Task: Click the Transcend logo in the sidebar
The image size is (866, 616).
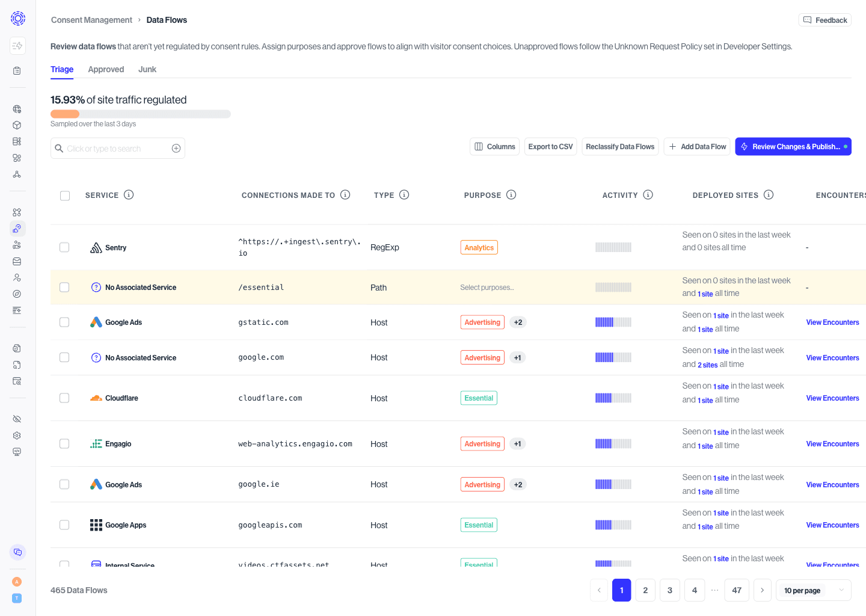Action: point(18,19)
